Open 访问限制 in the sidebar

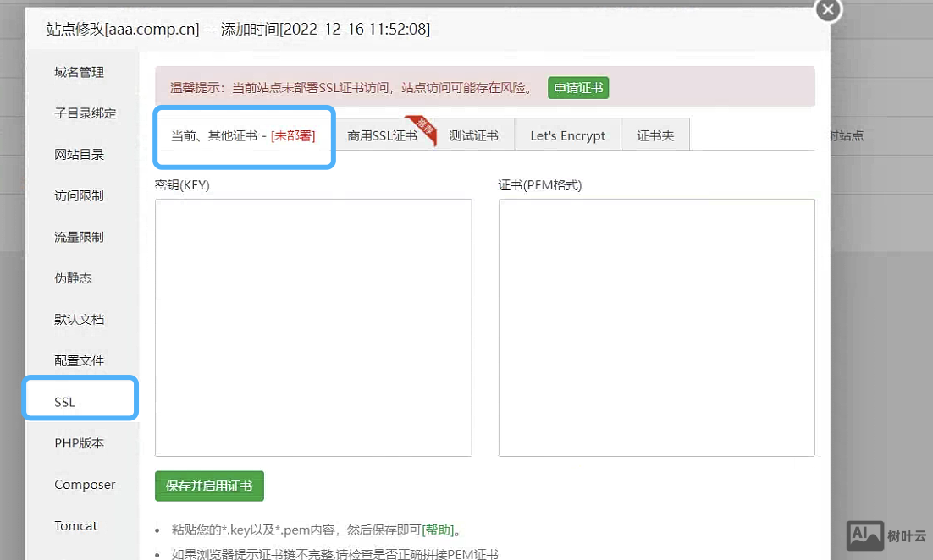pyautogui.click(x=80, y=195)
